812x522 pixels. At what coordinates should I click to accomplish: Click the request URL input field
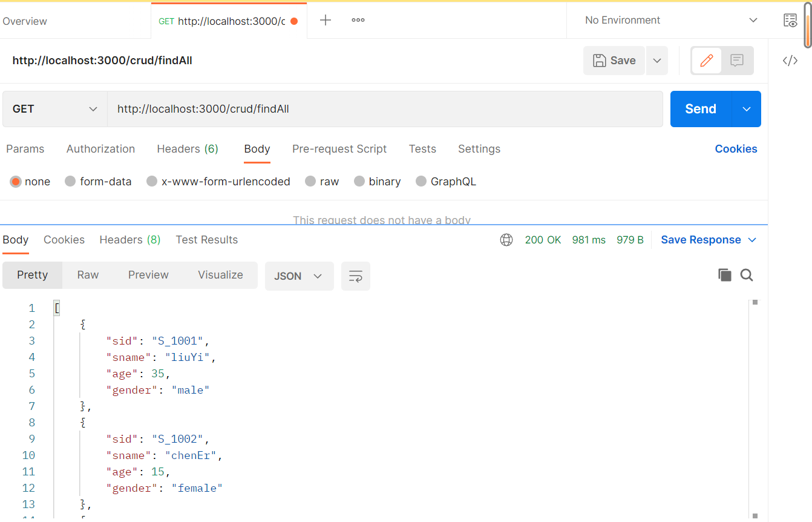click(385, 109)
